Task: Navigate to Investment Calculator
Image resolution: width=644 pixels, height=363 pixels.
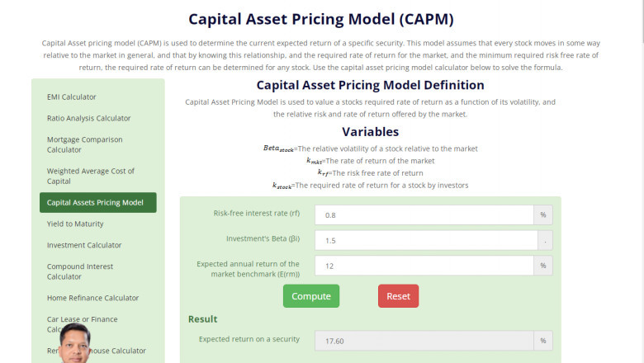Action: [x=84, y=245]
